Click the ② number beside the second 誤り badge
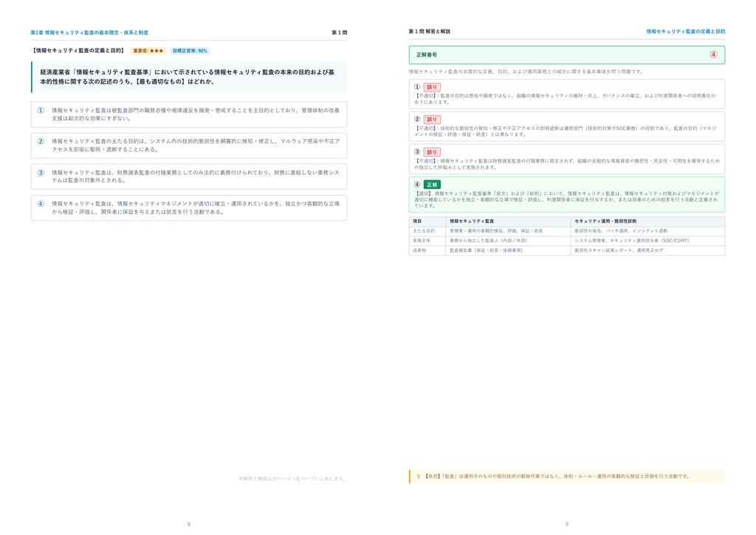 pyautogui.click(x=417, y=119)
